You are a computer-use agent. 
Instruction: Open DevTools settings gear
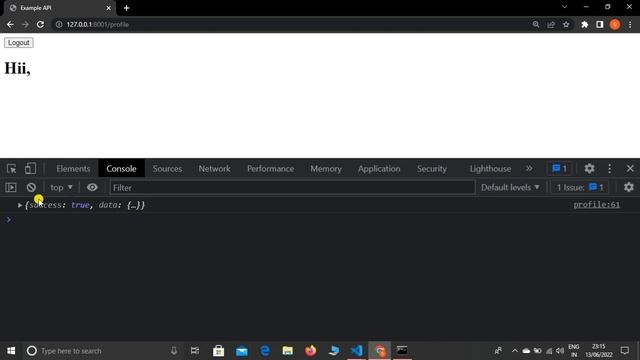pyautogui.click(x=589, y=169)
